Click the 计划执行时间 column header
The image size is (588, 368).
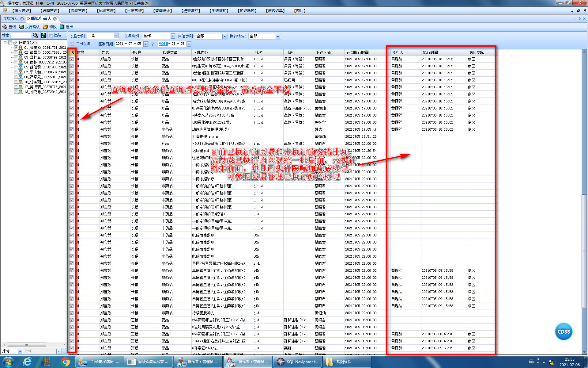point(357,52)
